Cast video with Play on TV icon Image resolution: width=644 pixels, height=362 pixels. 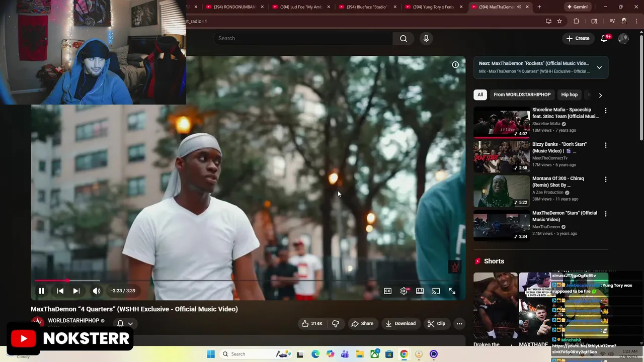click(x=436, y=291)
